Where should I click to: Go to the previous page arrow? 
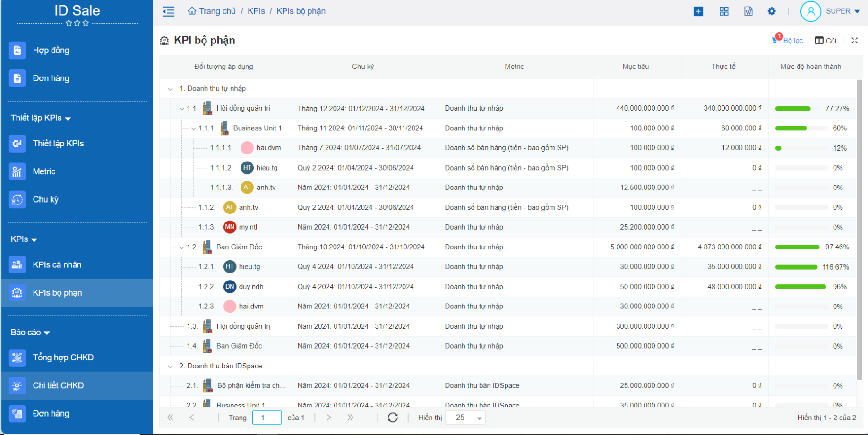(x=191, y=418)
